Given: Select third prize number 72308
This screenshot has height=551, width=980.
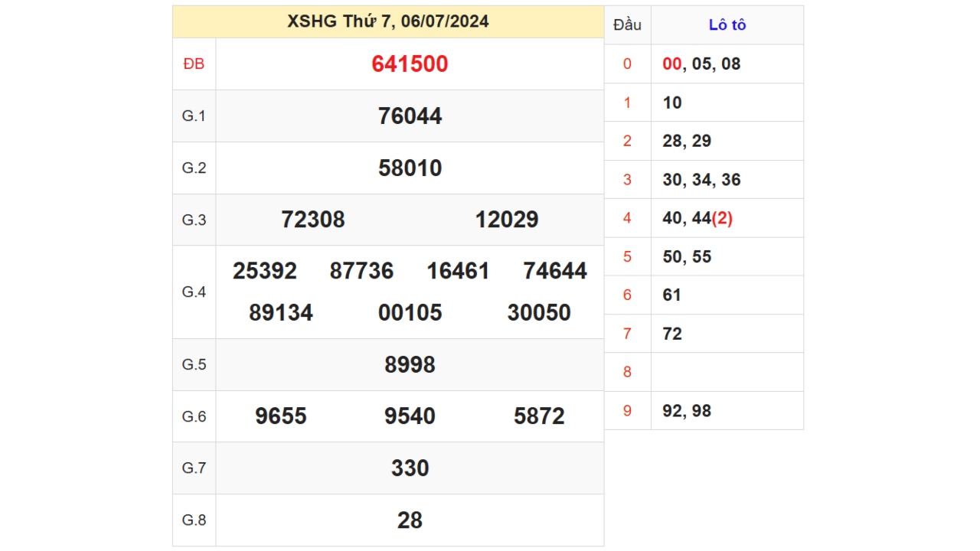Looking at the screenshot, I should (x=313, y=220).
